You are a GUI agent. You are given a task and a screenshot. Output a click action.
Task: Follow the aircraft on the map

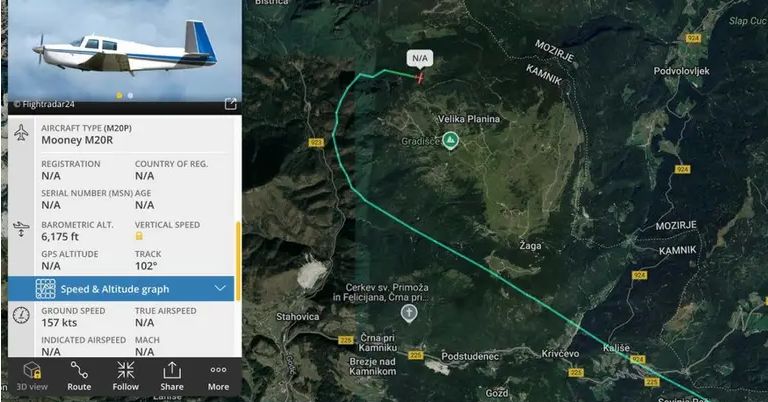click(125, 376)
